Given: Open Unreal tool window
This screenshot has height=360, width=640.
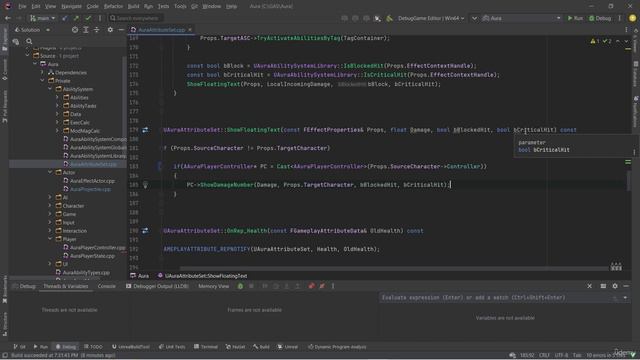Looking at the screenshot, I should pyautogui.click(x=288, y=347).
